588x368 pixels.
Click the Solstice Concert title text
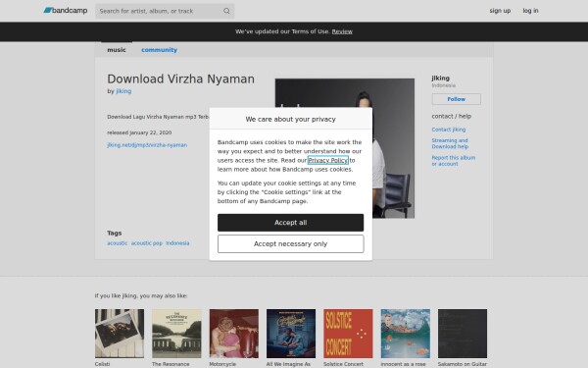[344, 364]
